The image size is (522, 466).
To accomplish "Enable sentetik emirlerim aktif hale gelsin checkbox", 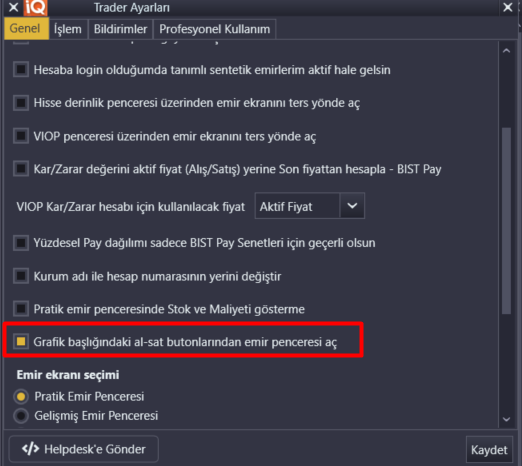I will 21,70.
